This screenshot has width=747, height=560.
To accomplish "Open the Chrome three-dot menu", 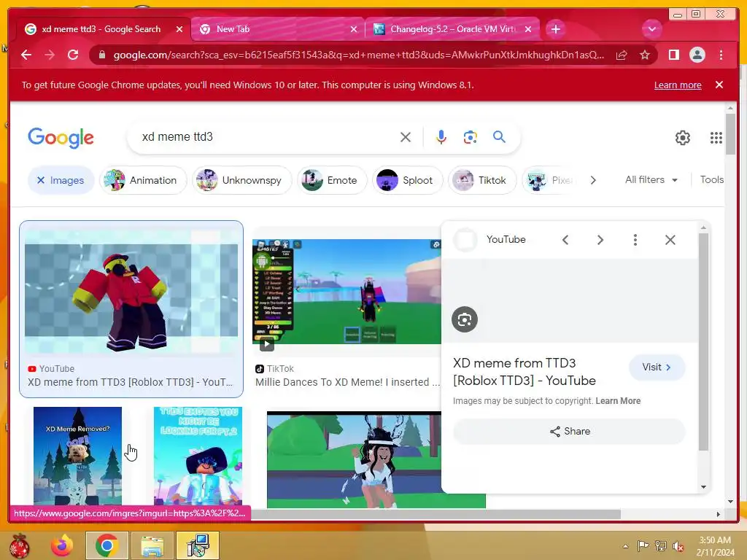I will 721,55.
